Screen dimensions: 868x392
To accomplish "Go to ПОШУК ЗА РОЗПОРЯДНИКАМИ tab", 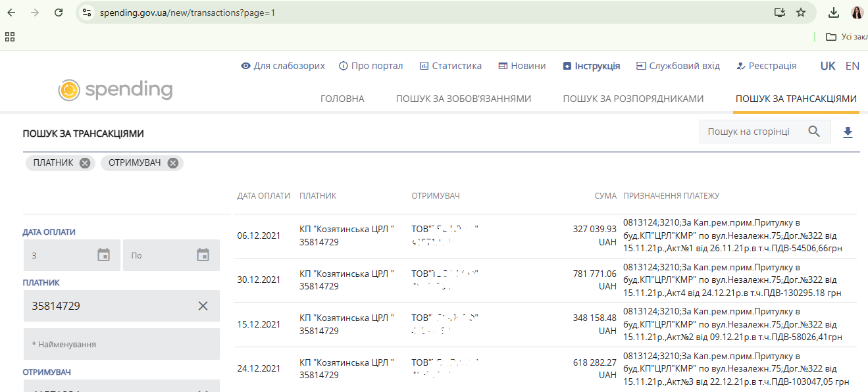I will pos(633,99).
